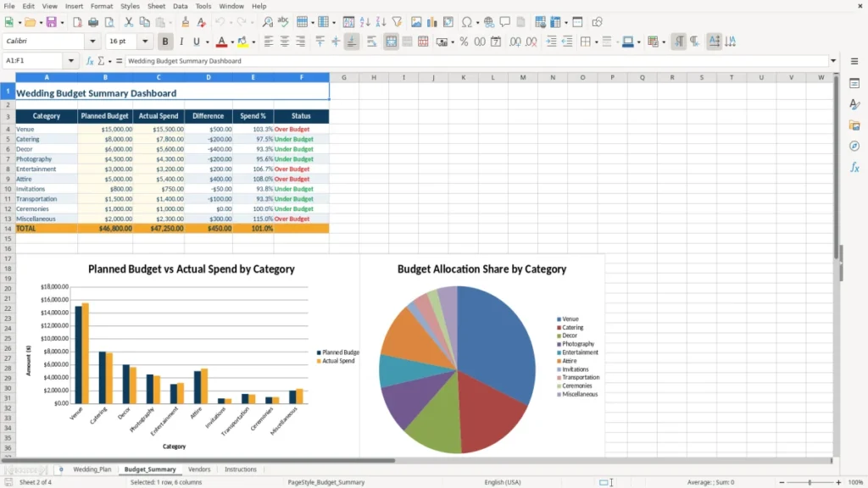Toggle Merge and Center Cells
The height and width of the screenshot is (488, 868).
(391, 42)
